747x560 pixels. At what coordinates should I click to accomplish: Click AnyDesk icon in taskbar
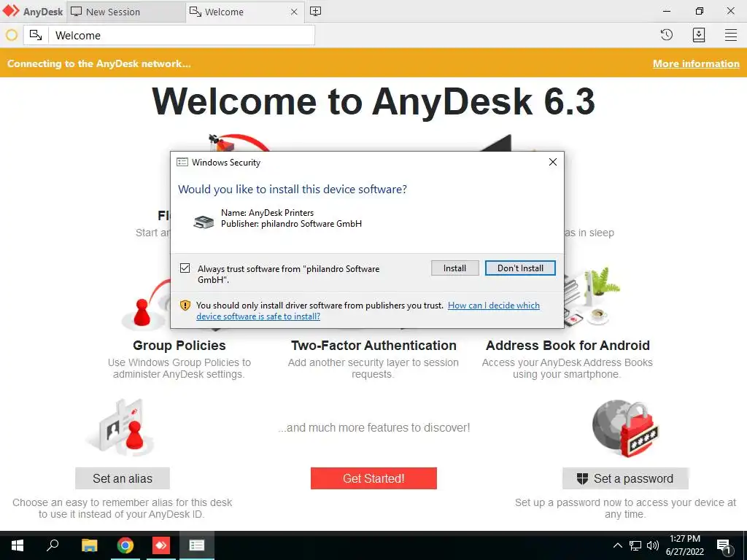pos(161,545)
